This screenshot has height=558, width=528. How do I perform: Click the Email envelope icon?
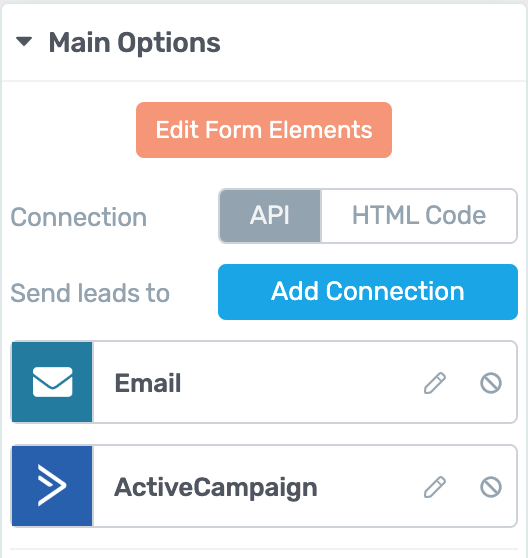(x=52, y=382)
